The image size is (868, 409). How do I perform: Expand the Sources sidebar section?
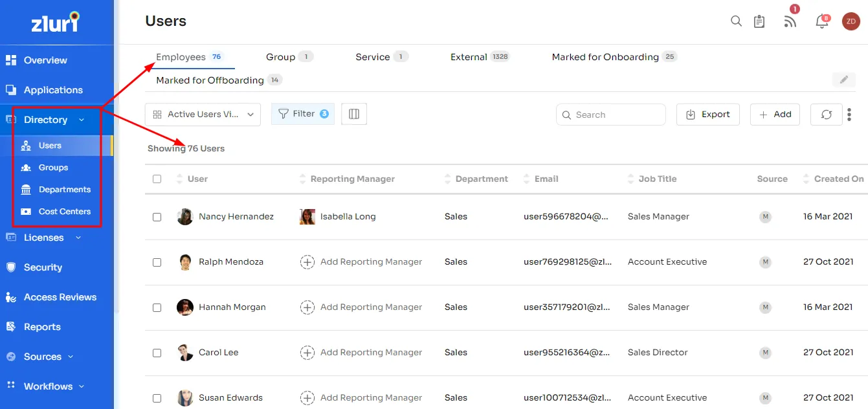(x=71, y=357)
